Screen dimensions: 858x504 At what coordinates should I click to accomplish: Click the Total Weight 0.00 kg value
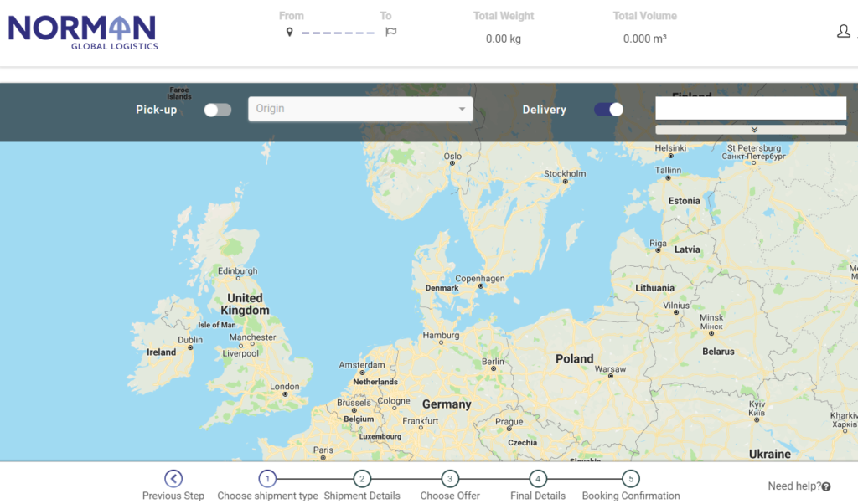tap(504, 39)
